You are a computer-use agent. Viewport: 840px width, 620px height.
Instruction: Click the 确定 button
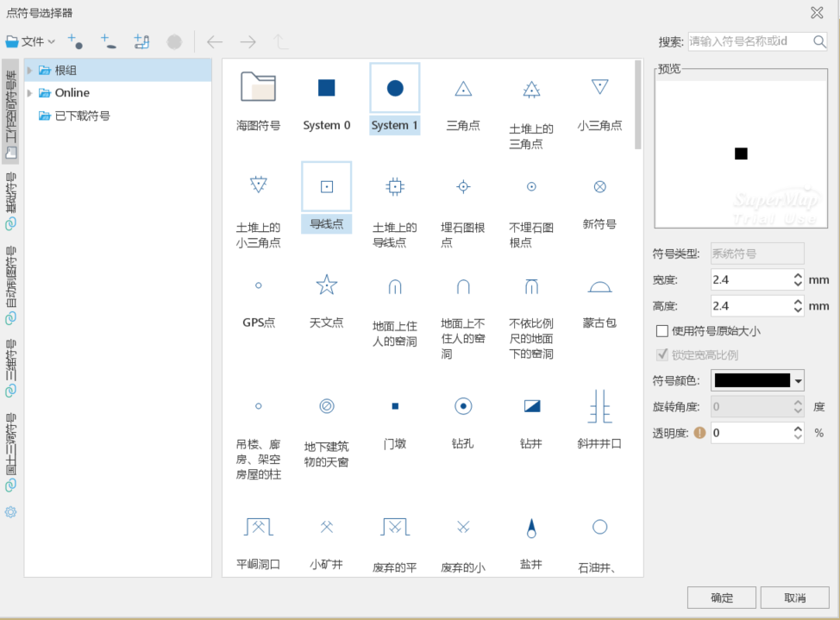721,598
